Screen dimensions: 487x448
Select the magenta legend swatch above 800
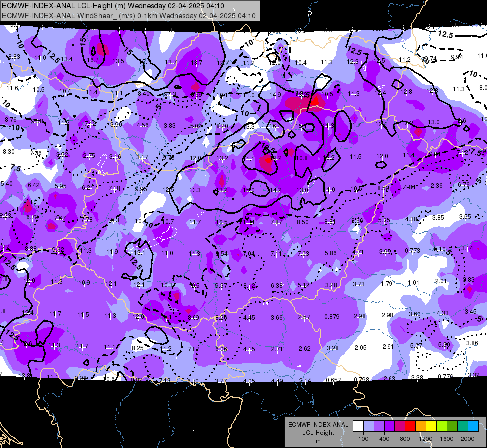pos(400,426)
